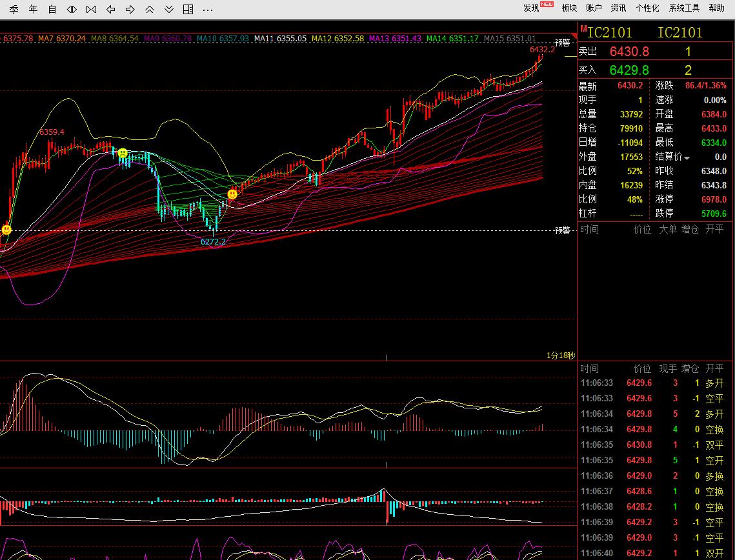Click the MA11 6355.05 indicator label
735x560 pixels.
(280, 39)
